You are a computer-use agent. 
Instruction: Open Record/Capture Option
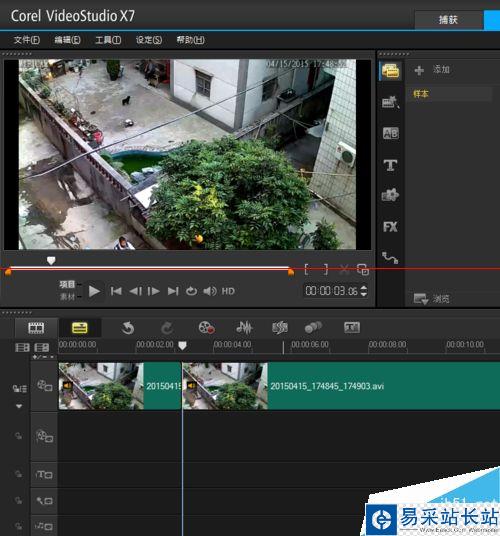[206, 327]
